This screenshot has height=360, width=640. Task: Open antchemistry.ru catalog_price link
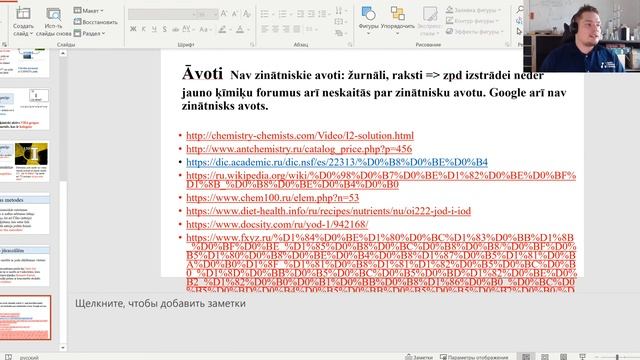pos(299,149)
